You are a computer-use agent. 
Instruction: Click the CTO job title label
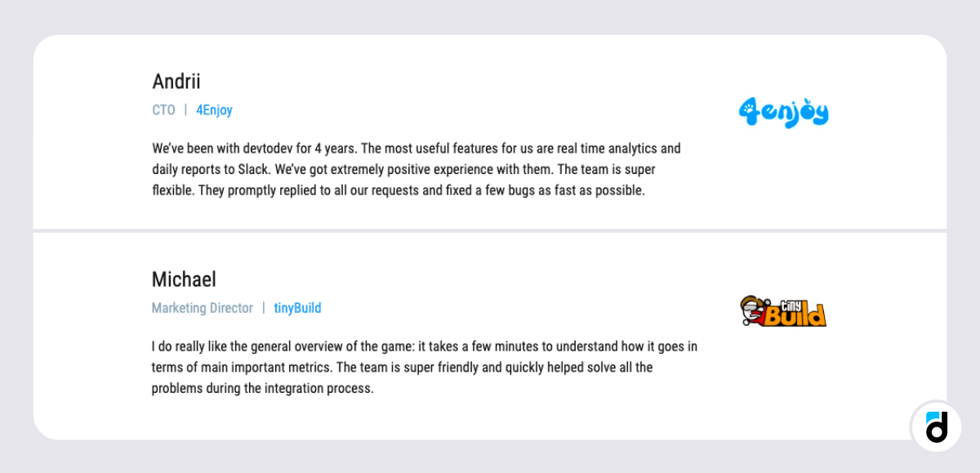(163, 110)
